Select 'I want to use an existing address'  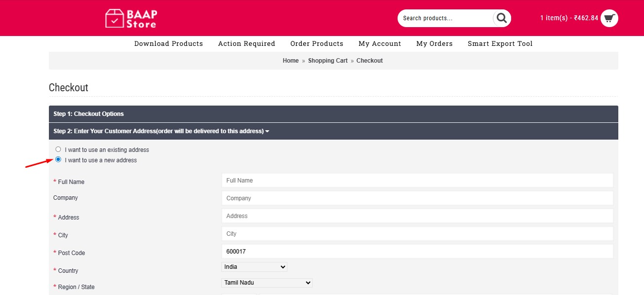[58, 149]
